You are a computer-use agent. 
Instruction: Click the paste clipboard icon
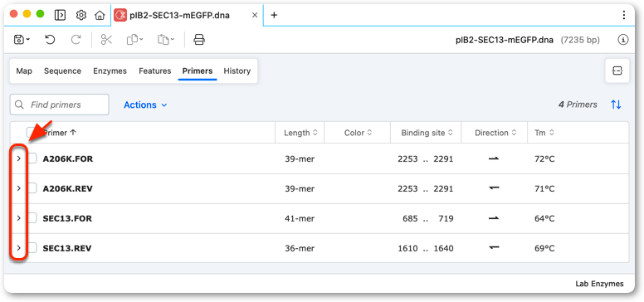163,40
